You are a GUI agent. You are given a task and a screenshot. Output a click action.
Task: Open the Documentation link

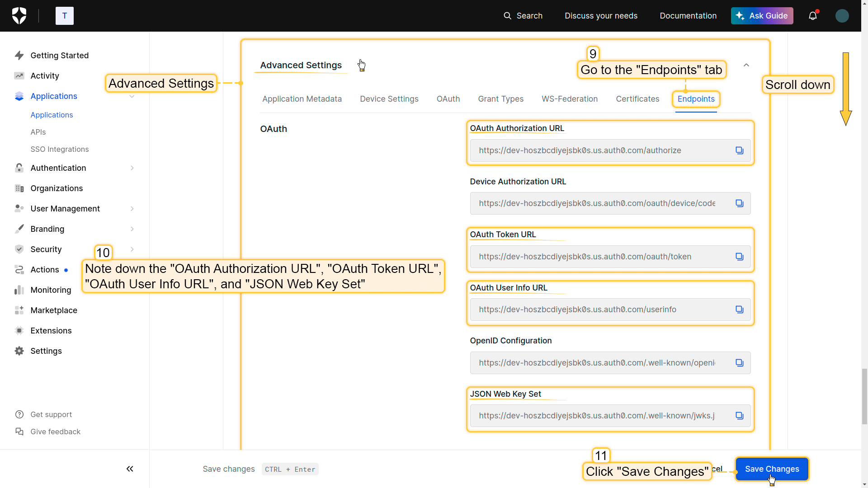(688, 16)
